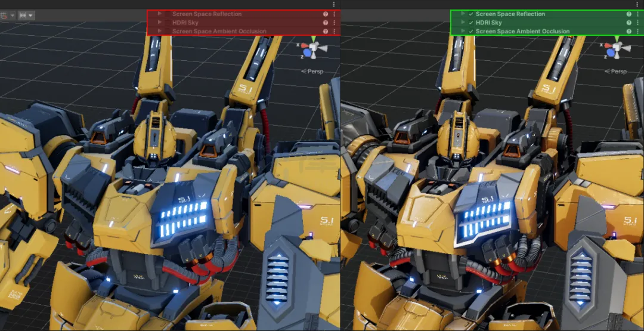Enable the unchecked Screen Space Ambient Occlusion
Screen dimensions: 644x331
pos(167,31)
